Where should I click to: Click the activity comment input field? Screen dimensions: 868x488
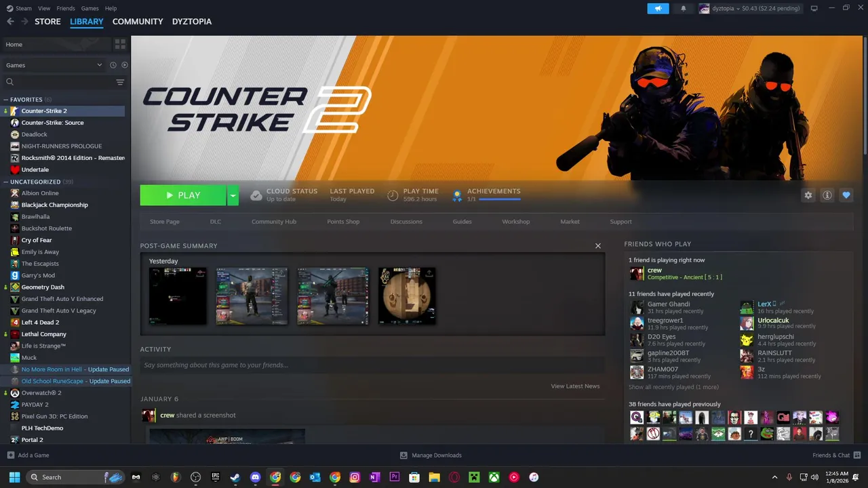click(372, 365)
